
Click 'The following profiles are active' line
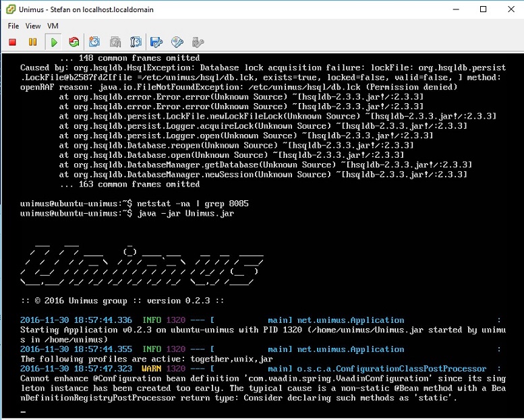tap(146, 359)
